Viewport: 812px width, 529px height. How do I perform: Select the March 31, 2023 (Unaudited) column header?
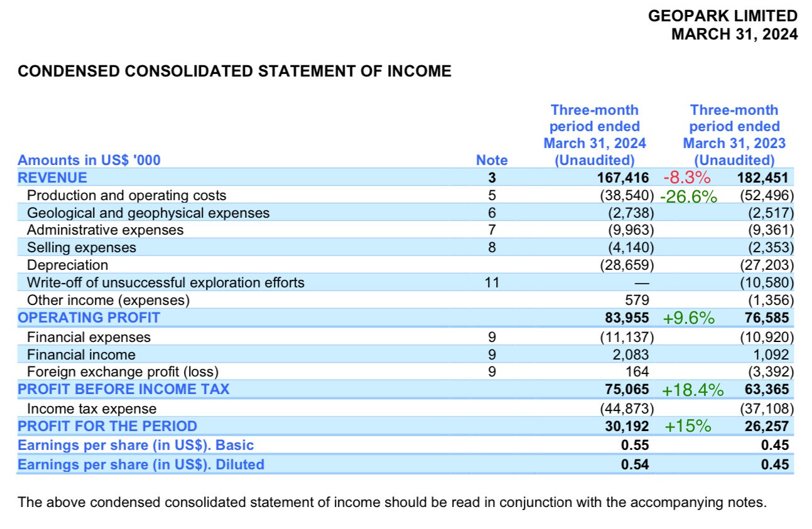[x=734, y=135]
